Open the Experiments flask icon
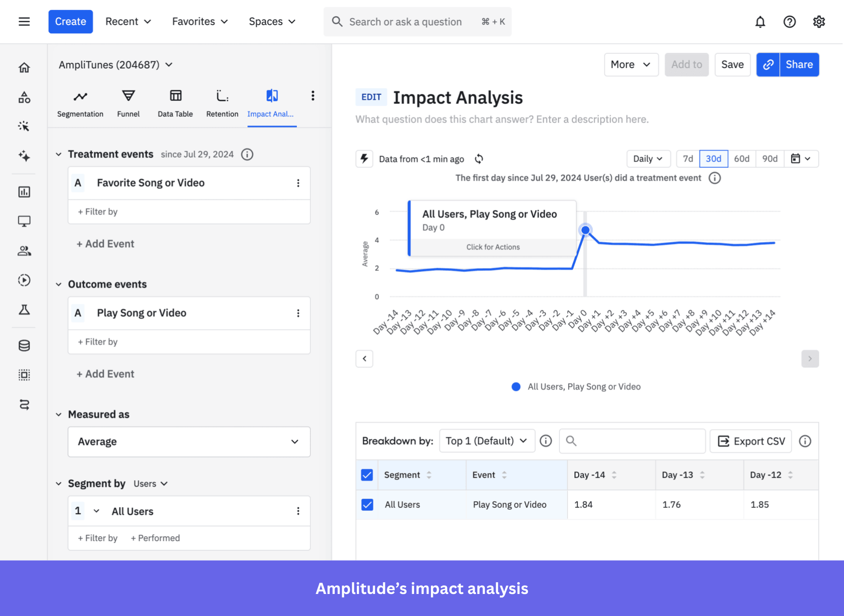This screenshot has height=616, width=844. [x=24, y=310]
